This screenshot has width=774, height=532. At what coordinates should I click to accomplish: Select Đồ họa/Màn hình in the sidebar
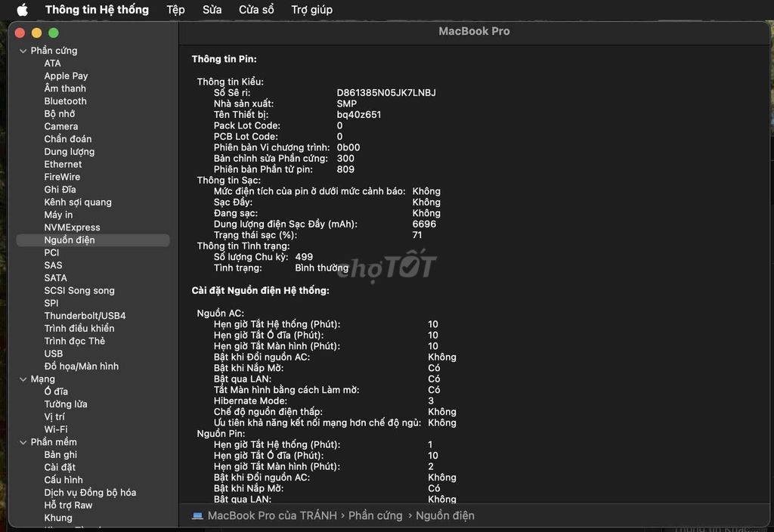[x=81, y=367]
